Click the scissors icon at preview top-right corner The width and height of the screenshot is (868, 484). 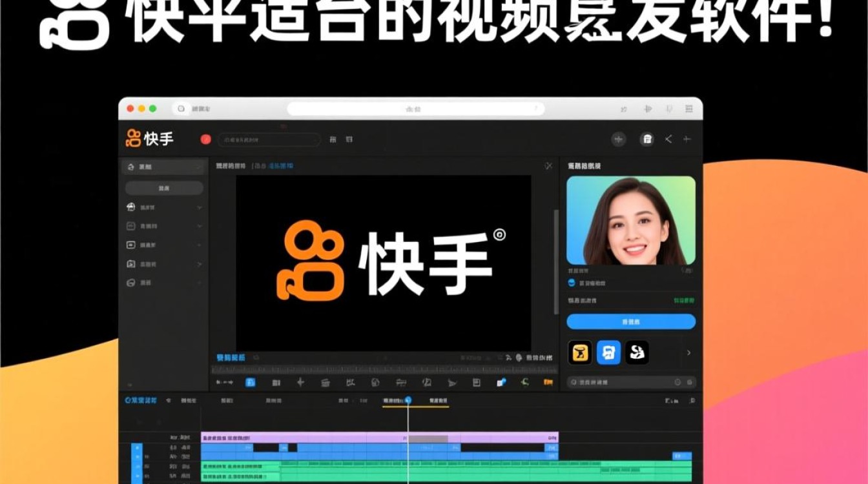point(548,166)
